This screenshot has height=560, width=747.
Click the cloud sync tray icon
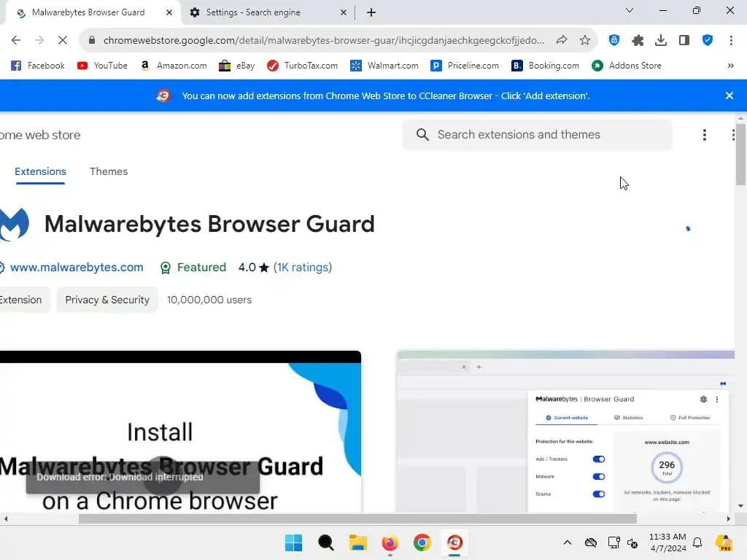click(591, 542)
